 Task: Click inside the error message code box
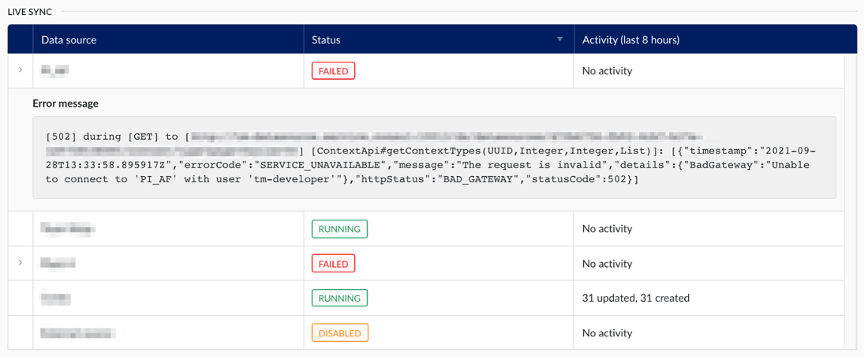pos(433,158)
